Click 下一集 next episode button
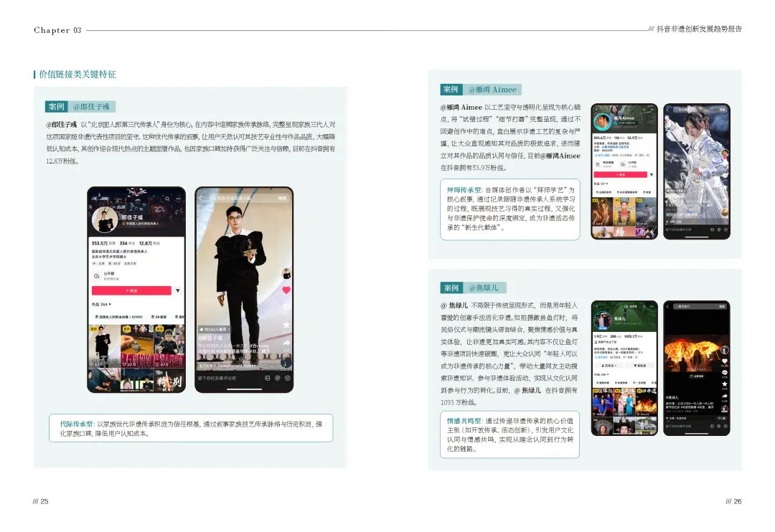The height and width of the screenshot is (532, 775). coord(720,418)
